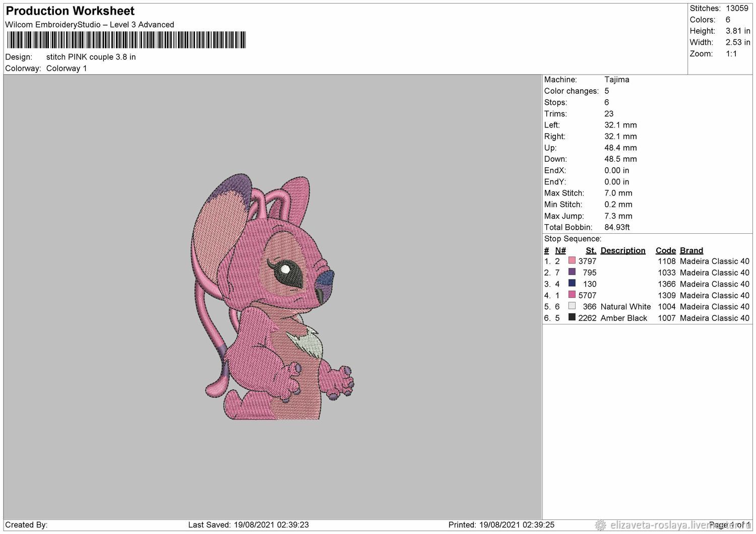756x534 pixels.
Task: Click the stitches count '13059'
Action: [737, 9]
